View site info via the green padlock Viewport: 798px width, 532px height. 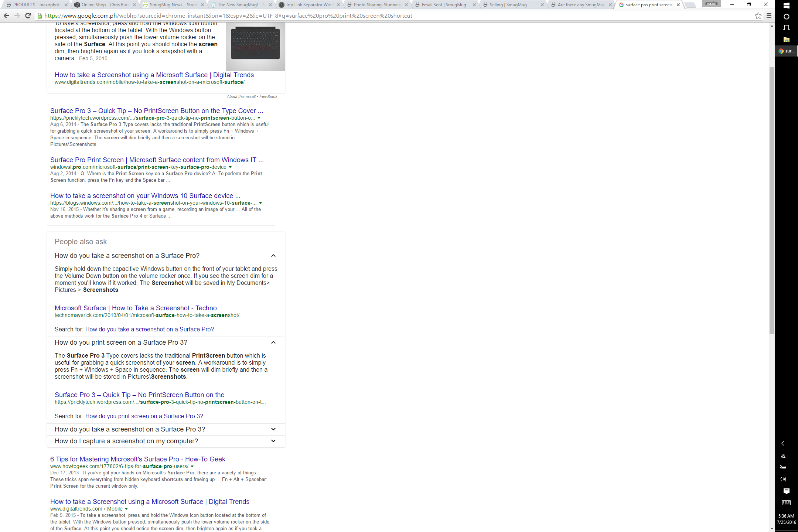[40, 16]
